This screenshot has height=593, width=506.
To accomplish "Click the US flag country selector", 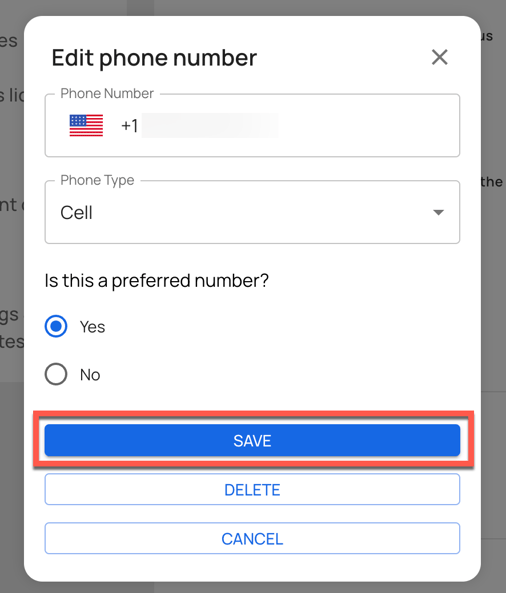I will tap(86, 126).
